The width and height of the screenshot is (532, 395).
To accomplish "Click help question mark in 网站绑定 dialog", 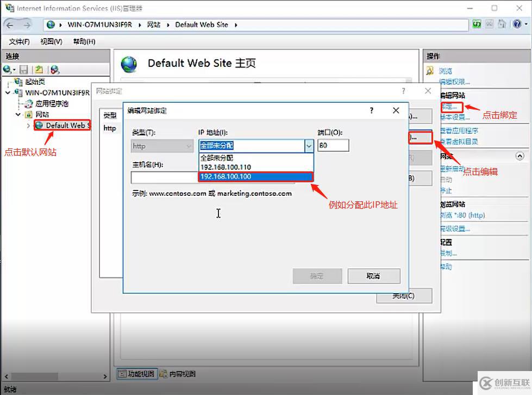I will (x=403, y=91).
